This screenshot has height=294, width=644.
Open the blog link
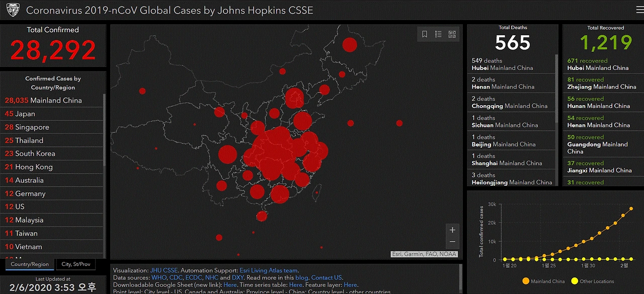pyautogui.click(x=302, y=277)
